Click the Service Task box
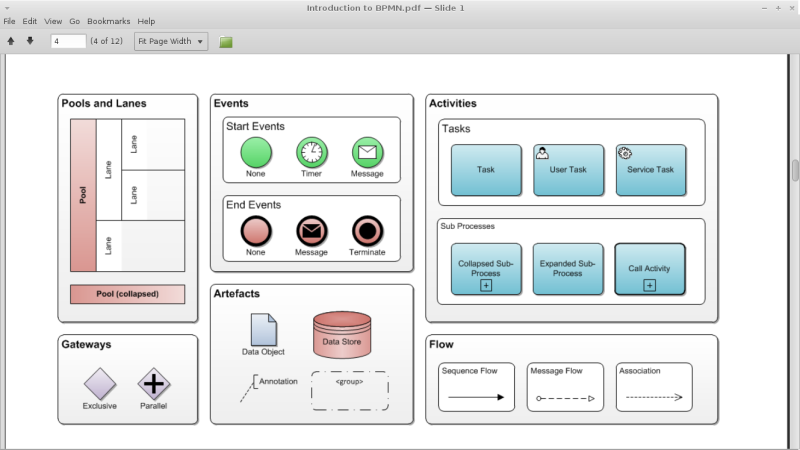800x450 pixels. tap(650, 170)
